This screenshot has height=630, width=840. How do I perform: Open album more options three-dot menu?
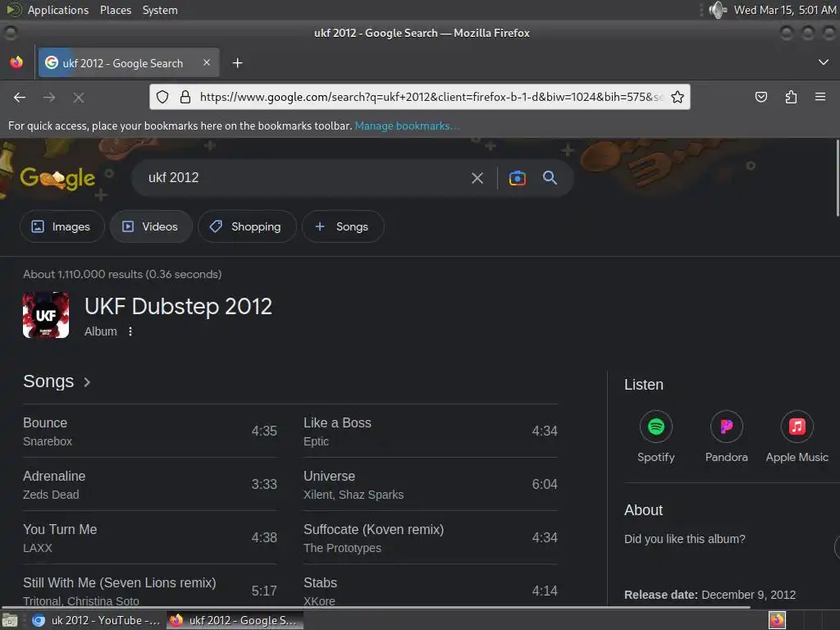coord(130,331)
